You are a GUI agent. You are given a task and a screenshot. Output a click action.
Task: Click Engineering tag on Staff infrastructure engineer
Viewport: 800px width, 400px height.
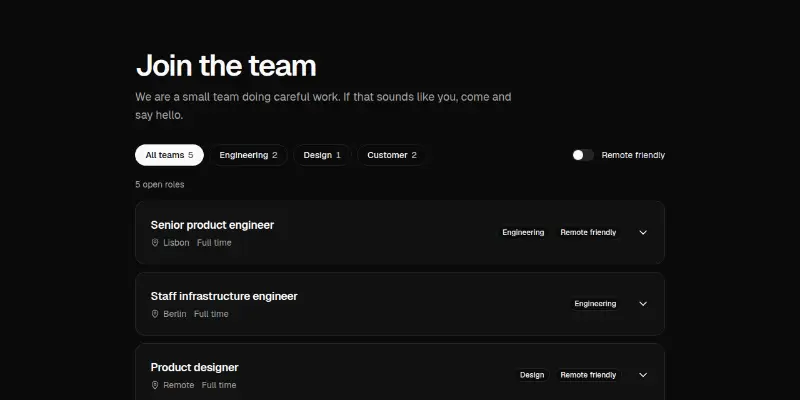pyautogui.click(x=595, y=304)
